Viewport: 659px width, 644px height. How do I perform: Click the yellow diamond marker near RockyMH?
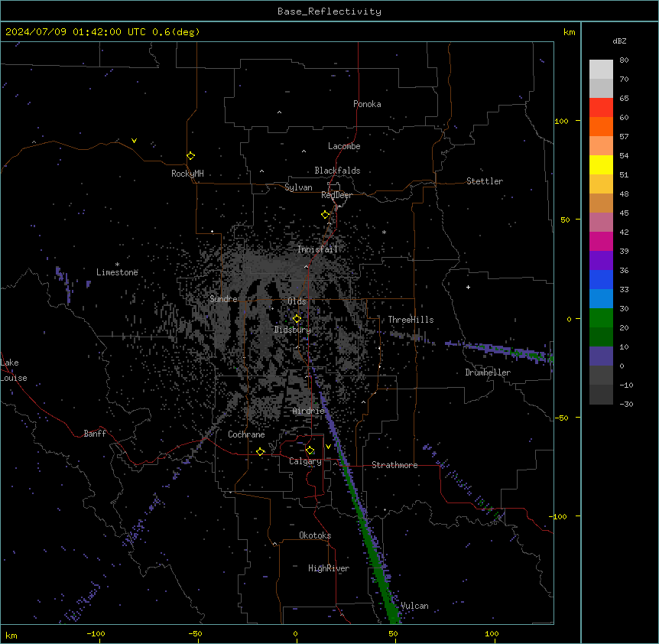click(x=191, y=155)
